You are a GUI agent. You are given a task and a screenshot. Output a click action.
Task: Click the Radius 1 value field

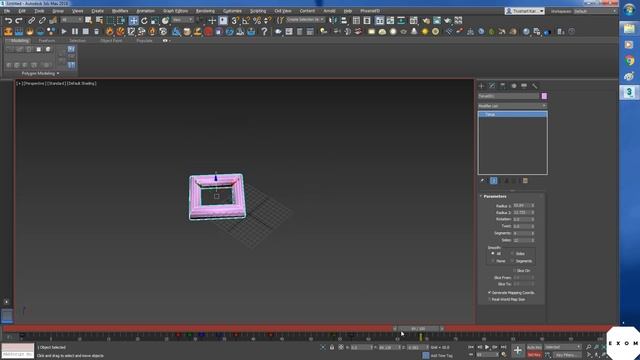(x=521, y=205)
